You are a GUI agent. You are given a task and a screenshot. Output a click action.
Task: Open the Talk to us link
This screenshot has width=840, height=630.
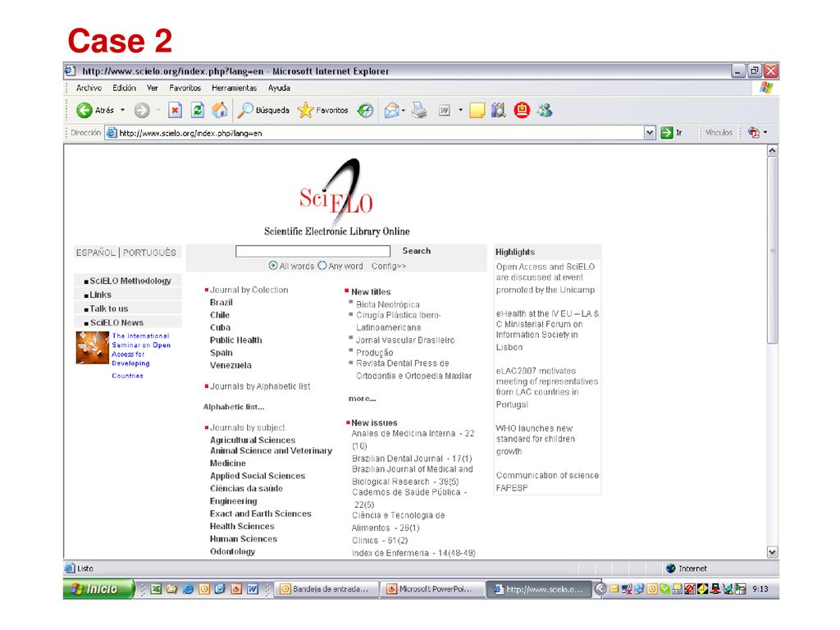pyautogui.click(x=109, y=308)
